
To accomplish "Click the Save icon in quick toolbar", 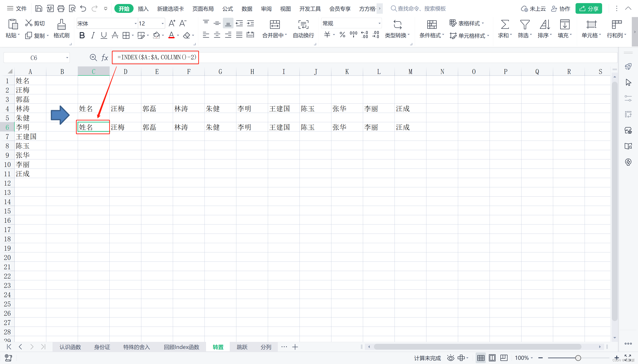I will tap(39, 9).
